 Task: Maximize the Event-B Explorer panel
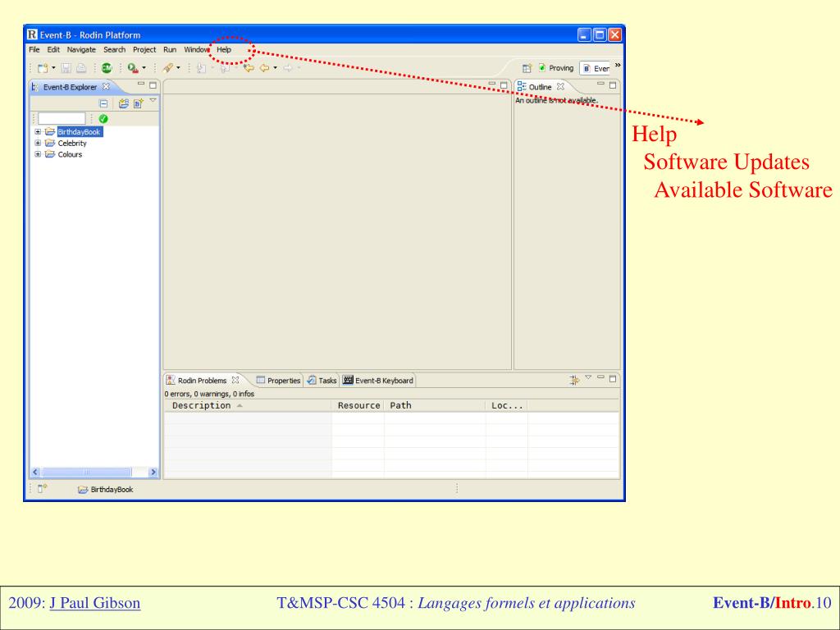(x=153, y=85)
